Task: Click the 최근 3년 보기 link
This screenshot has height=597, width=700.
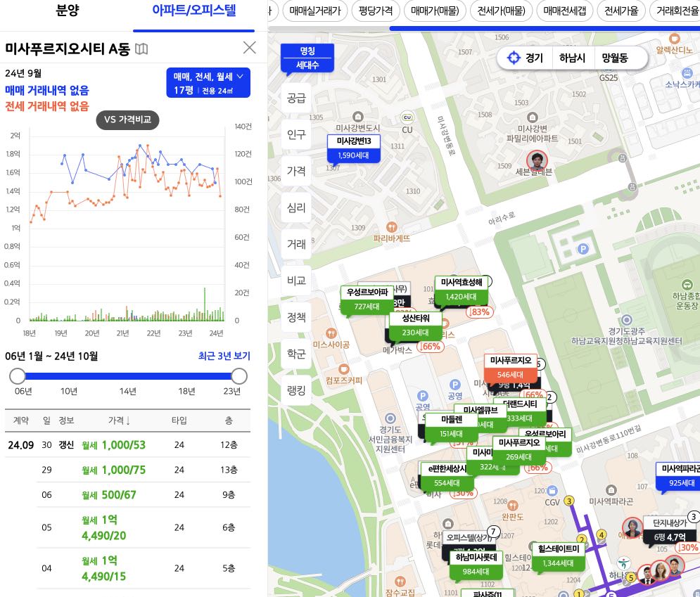Action: (x=224, y=356)
